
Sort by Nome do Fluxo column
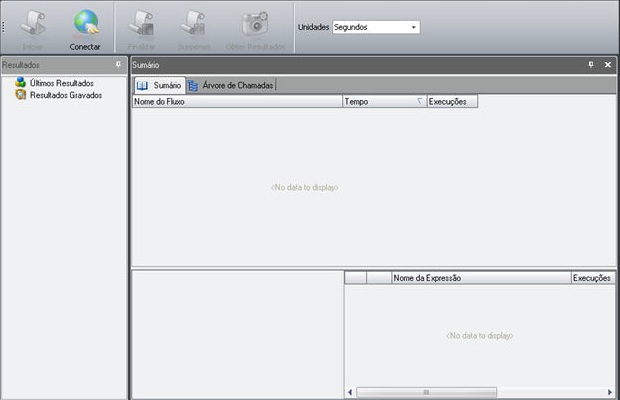[x=236, y=102]
